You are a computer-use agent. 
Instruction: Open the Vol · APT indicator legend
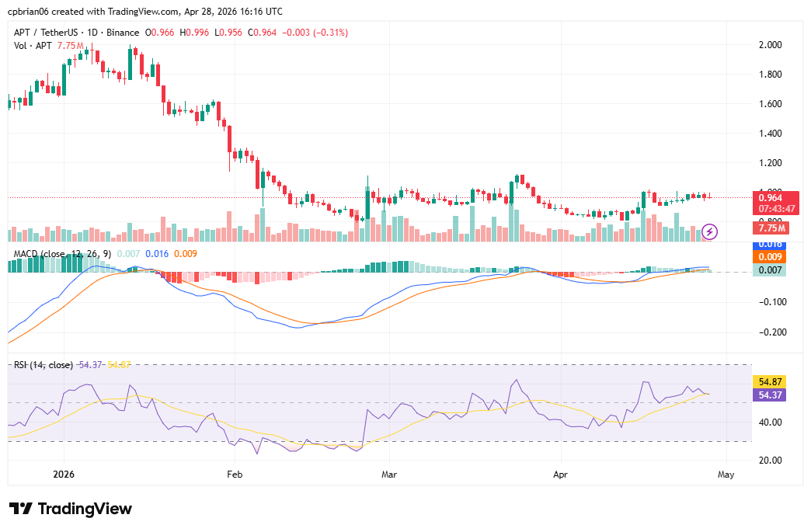click(x=33, y=46)
